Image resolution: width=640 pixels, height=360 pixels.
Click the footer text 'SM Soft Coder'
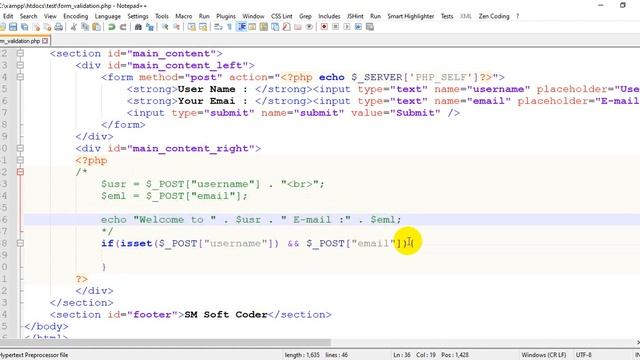point(226,315)
